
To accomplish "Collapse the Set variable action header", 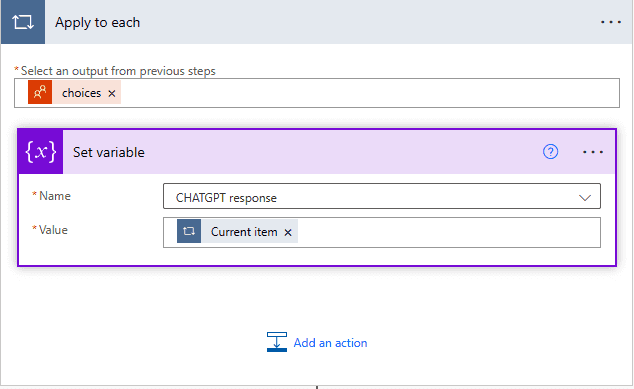I will (299, 152).
